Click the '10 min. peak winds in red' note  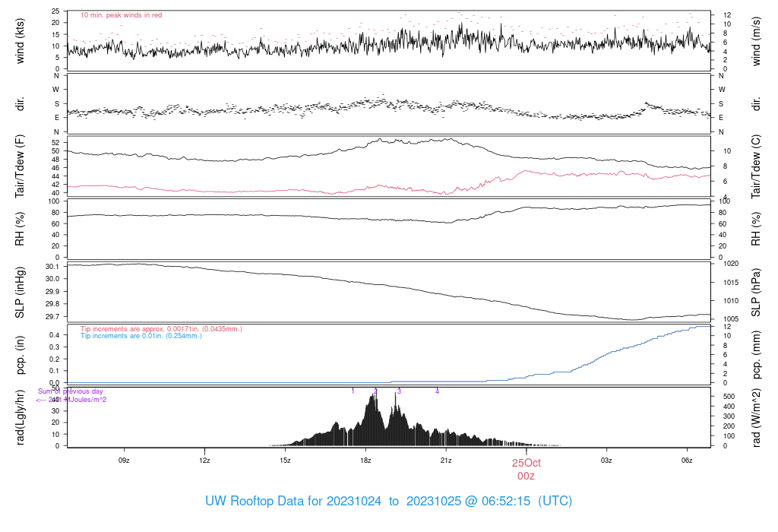pos(121,15)
